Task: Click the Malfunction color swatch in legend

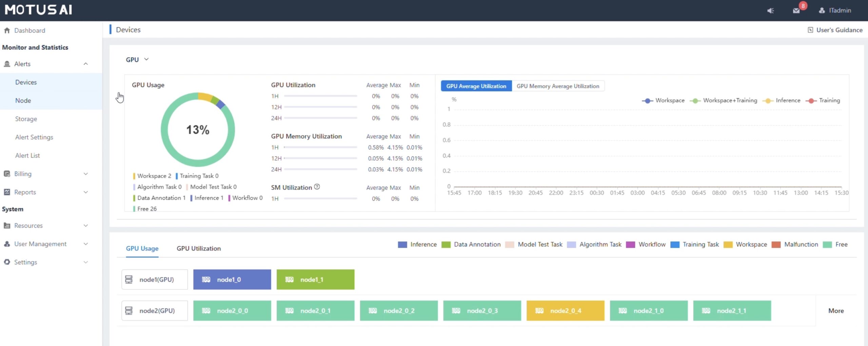Action: coord(776,245)
